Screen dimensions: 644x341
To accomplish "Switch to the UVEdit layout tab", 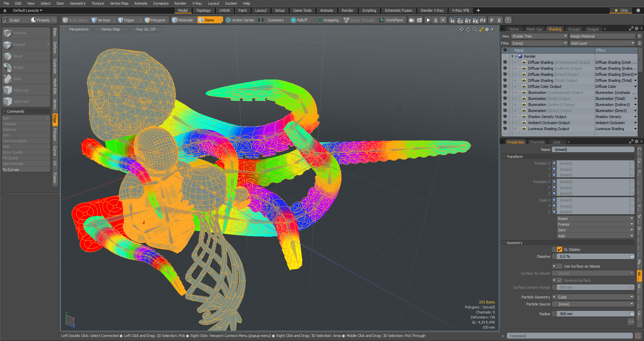I will 224,10.
